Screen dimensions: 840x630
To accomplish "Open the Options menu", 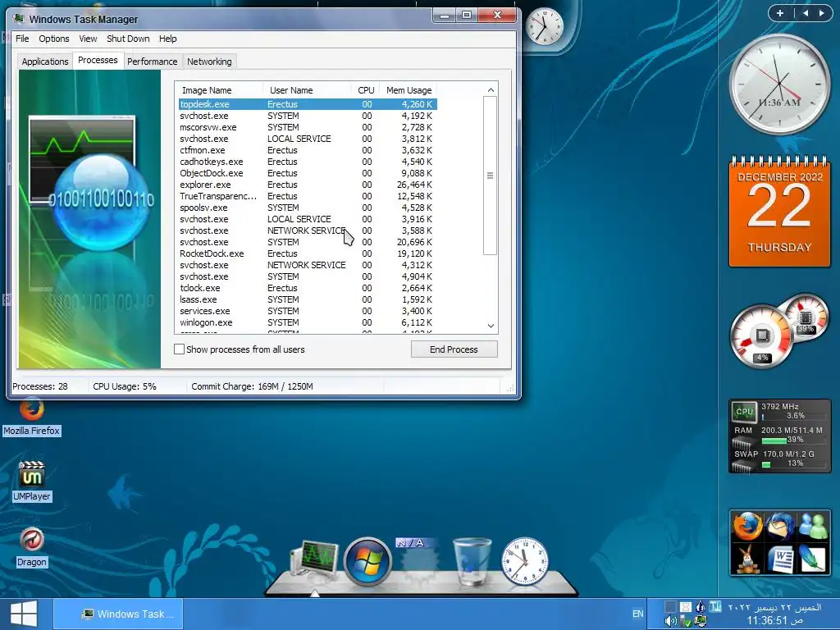I will click(53, 39).
